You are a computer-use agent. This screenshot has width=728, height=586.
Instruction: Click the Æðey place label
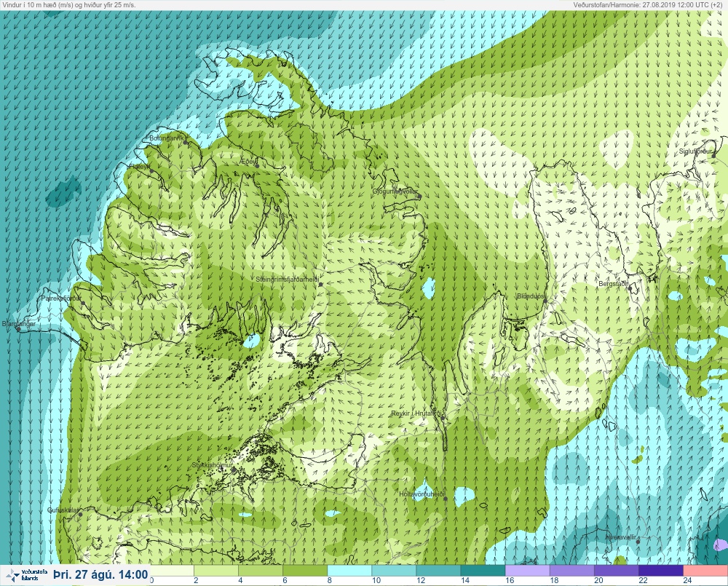coord(248,162)
